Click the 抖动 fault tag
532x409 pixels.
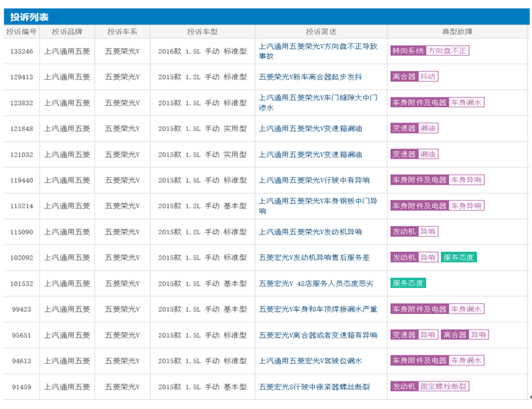[x=428, y=77]
